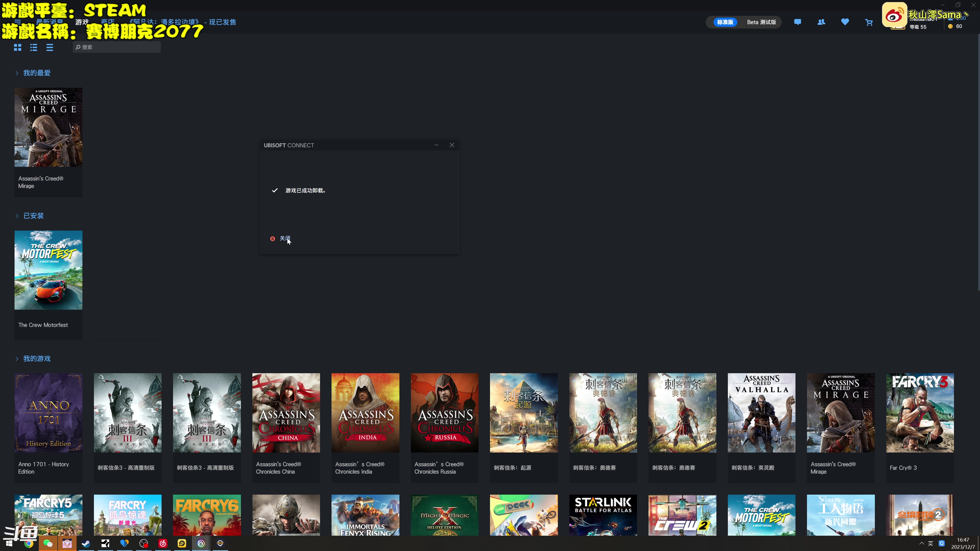Open Starlink Battle for Atlas cover
The image size is (980, 551).
(x=603, y=515)
